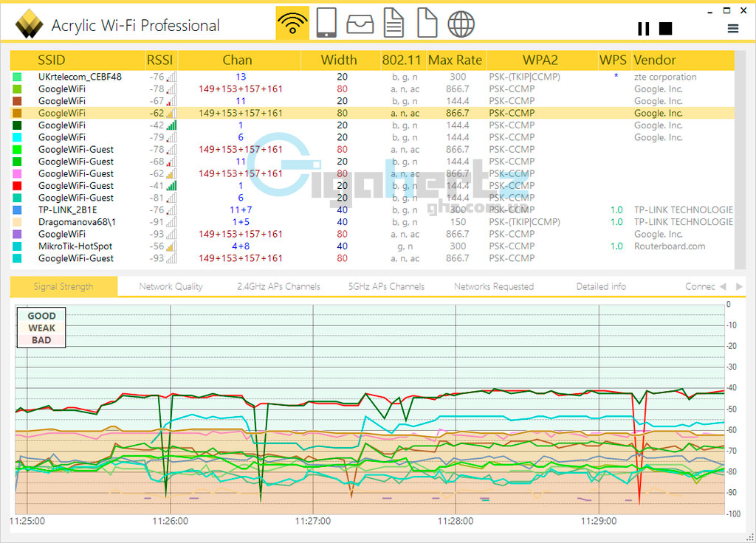Click the inbox tray icon in toolbar
The image size is (756, 543).
361,24
